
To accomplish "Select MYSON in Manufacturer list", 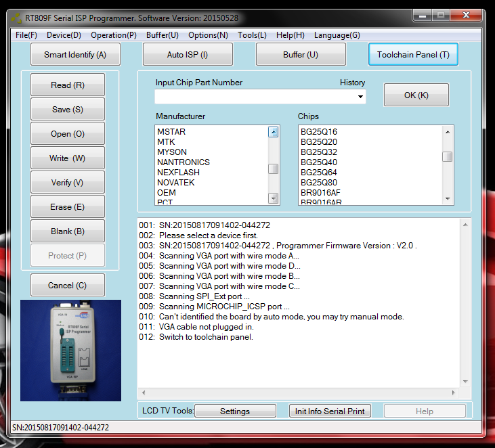I will pos(172,152).
